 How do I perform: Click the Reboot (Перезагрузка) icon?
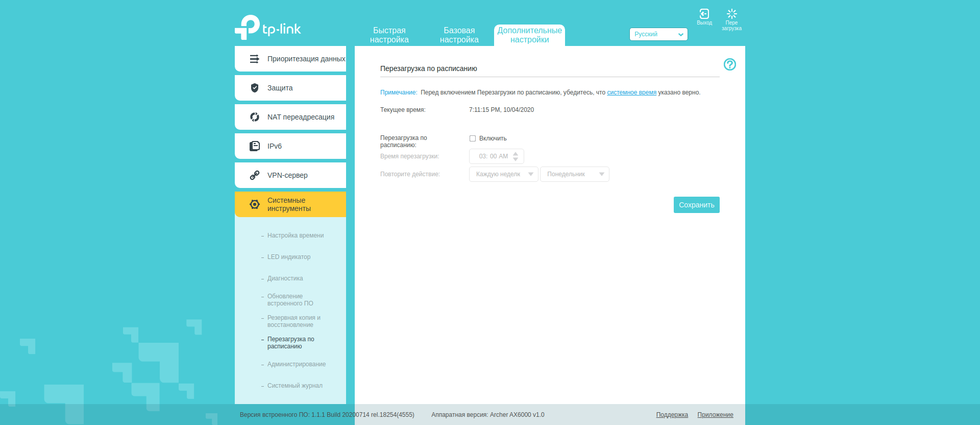point(731,14)
